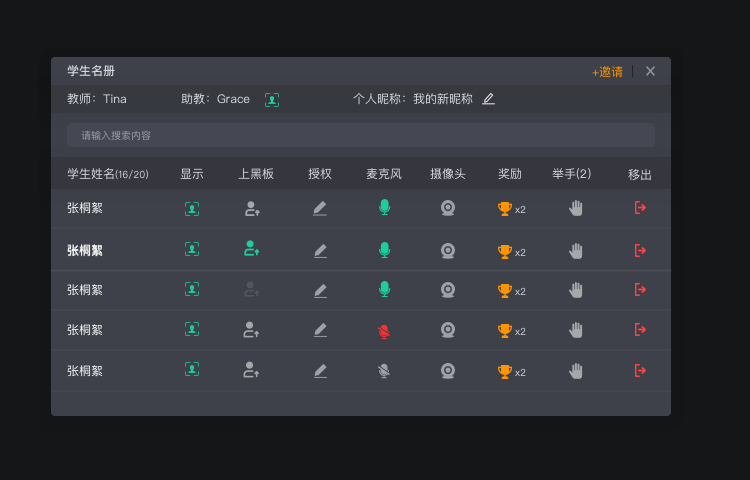The height and width of the screenshot is (480, 750).
Task: Click raise-hand icon in the bold name row
Action: [x=576, y=251]
